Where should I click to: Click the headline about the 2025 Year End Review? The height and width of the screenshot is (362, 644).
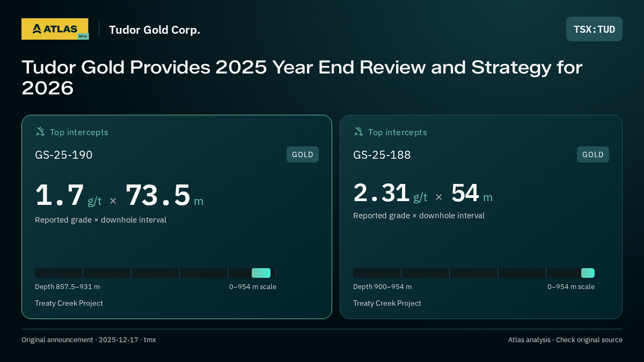(x=302, y=77)
